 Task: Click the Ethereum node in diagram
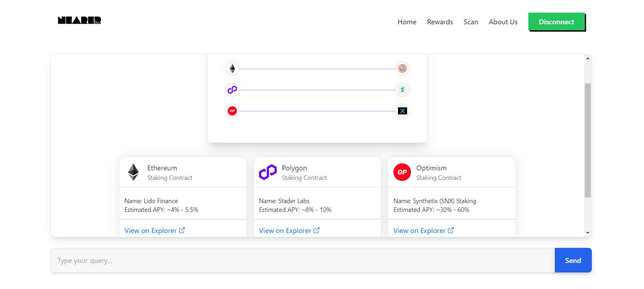[232, 69]
